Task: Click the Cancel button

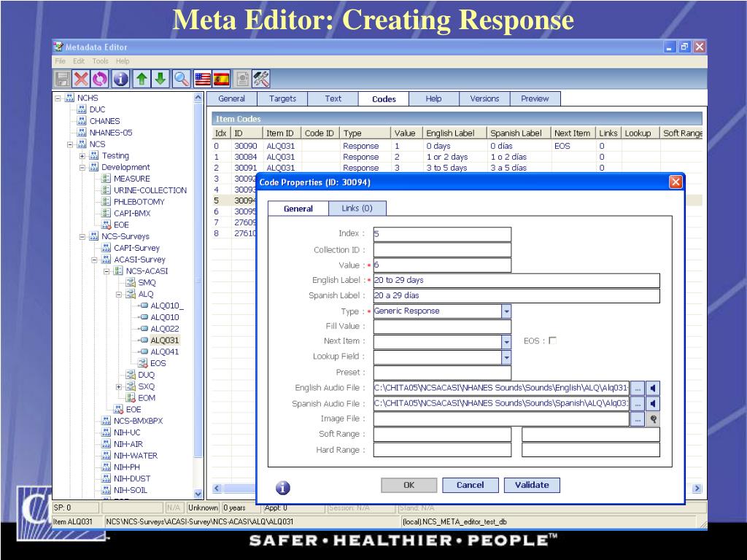Action: (471, 485)
